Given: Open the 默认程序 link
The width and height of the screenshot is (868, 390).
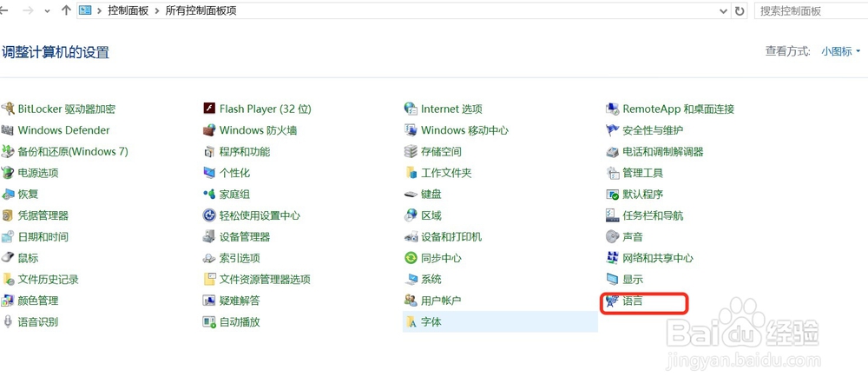Looking at the screenshot, I should 642,194.
